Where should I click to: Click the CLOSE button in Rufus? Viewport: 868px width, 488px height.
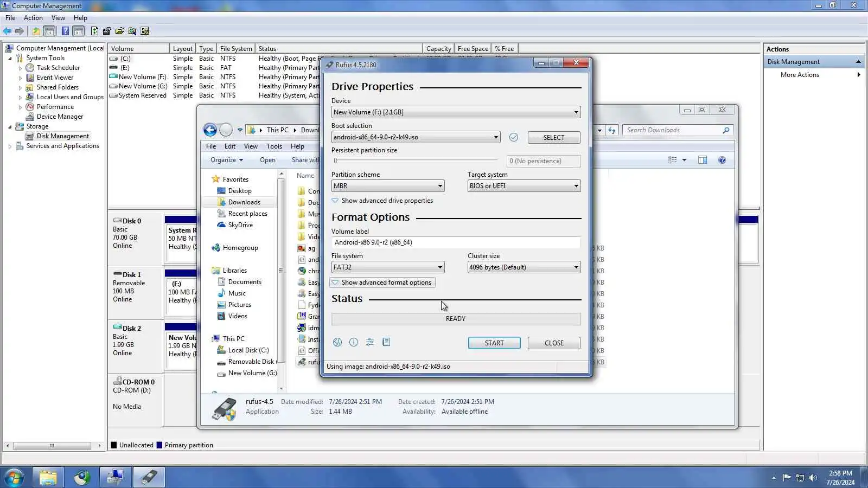[554, 343]
